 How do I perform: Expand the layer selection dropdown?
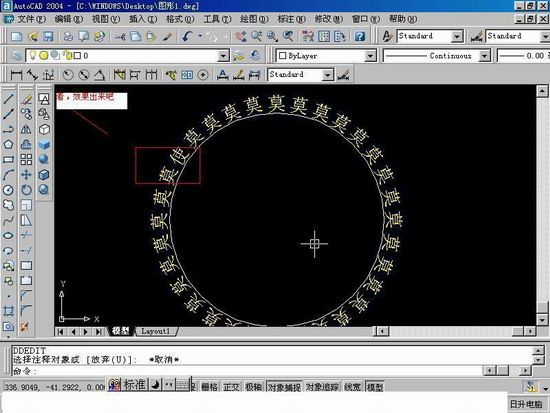point(223,56)
